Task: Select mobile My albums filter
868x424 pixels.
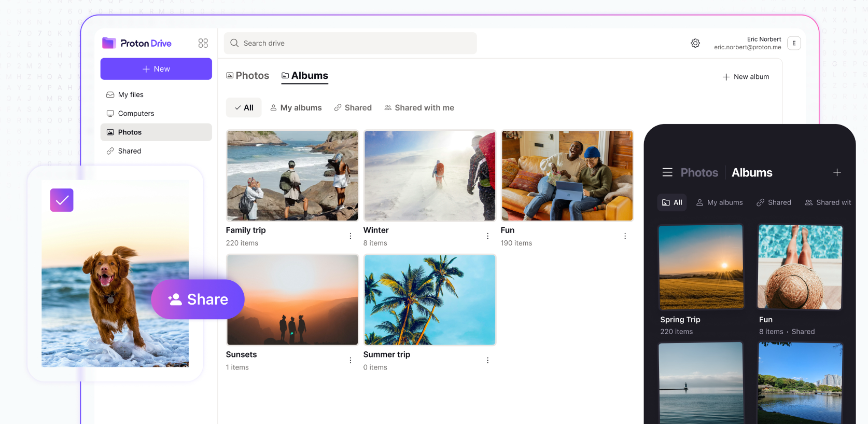Action: tap(720, 202)
